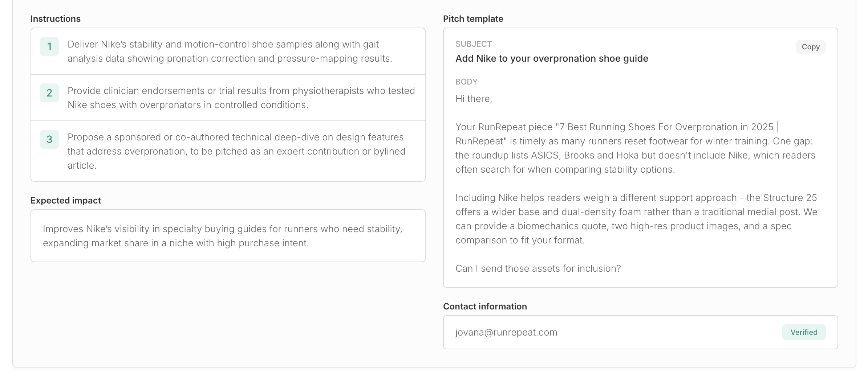
Task: Click "Can I send those assets" line
Action: (x=538, y=268)
